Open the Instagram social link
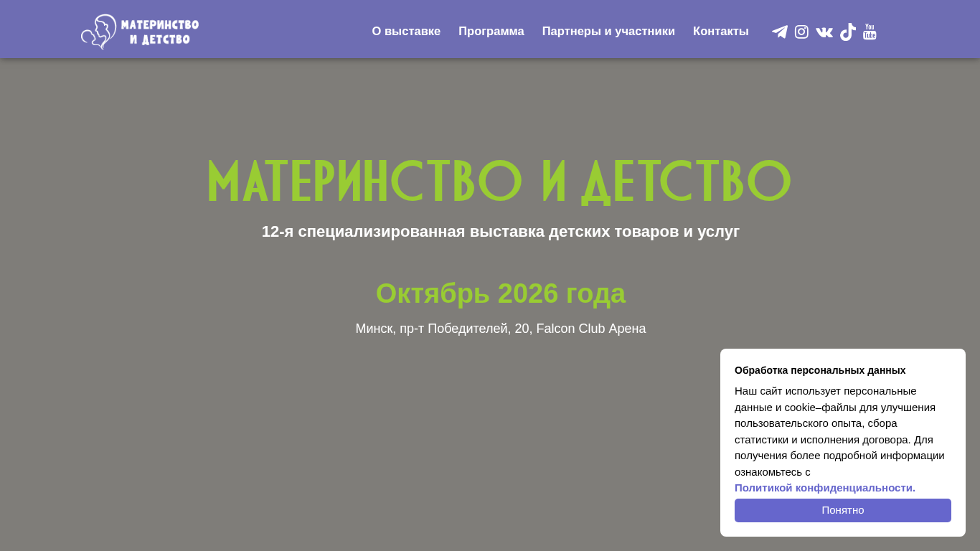This screenshot has height=551, width=980. click(x=802, y=32)
